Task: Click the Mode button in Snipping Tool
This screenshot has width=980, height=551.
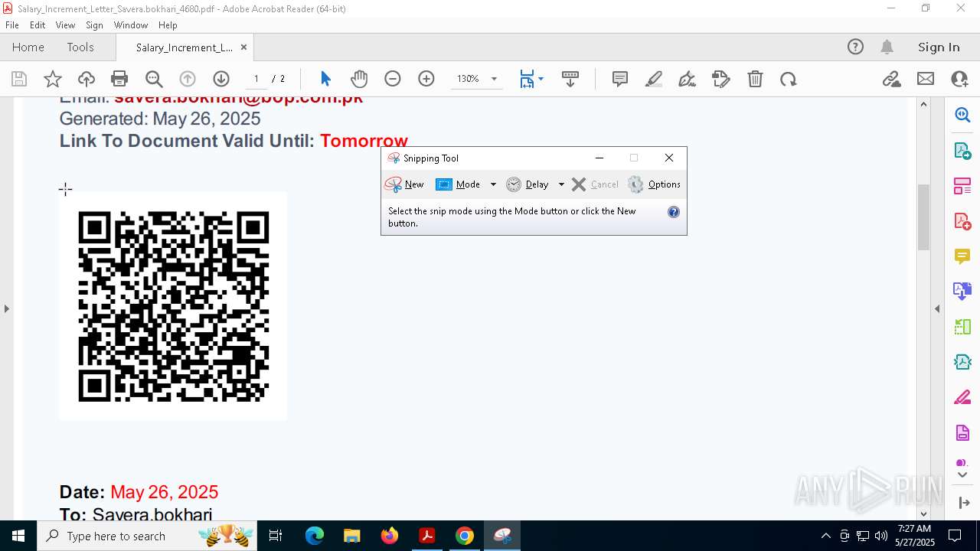Action: tap(459, 184)
